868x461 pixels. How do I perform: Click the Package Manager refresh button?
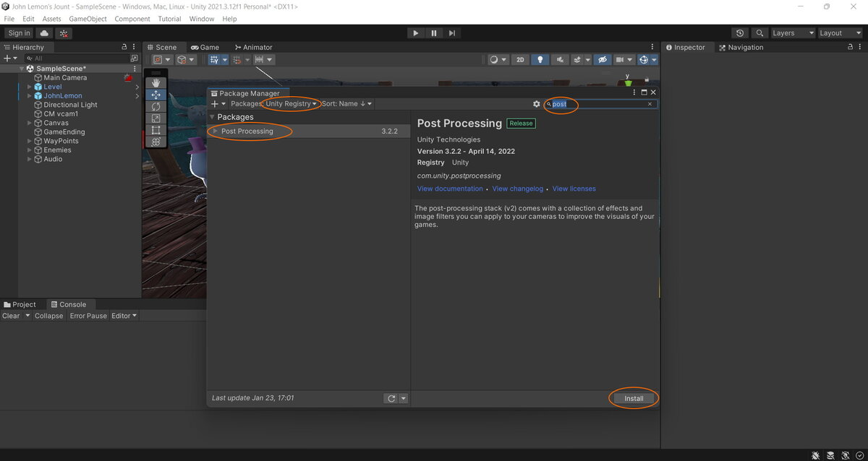tap(391, 398)
